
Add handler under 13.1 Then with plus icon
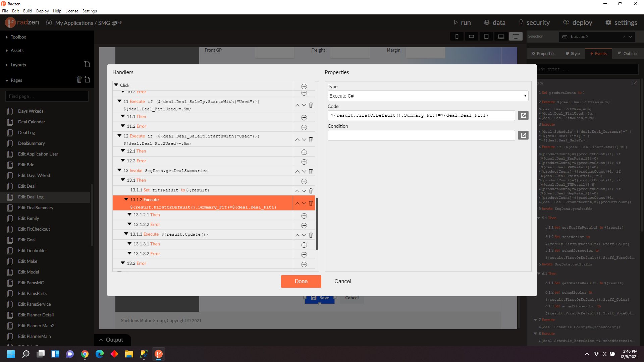pos(304,181)
